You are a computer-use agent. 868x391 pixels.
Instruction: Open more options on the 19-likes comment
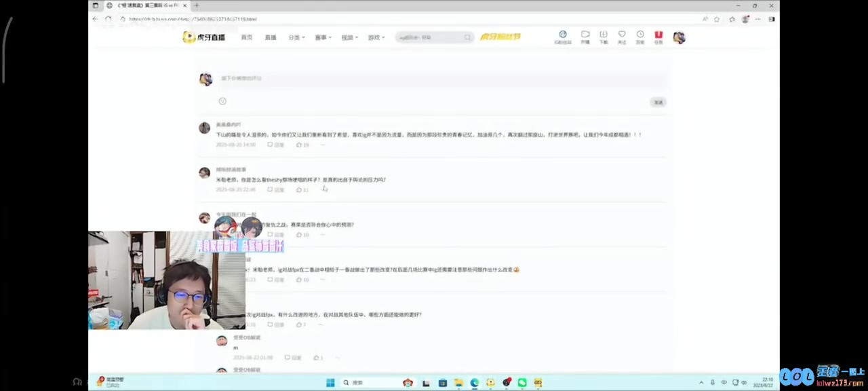click(x=323, y=145)
